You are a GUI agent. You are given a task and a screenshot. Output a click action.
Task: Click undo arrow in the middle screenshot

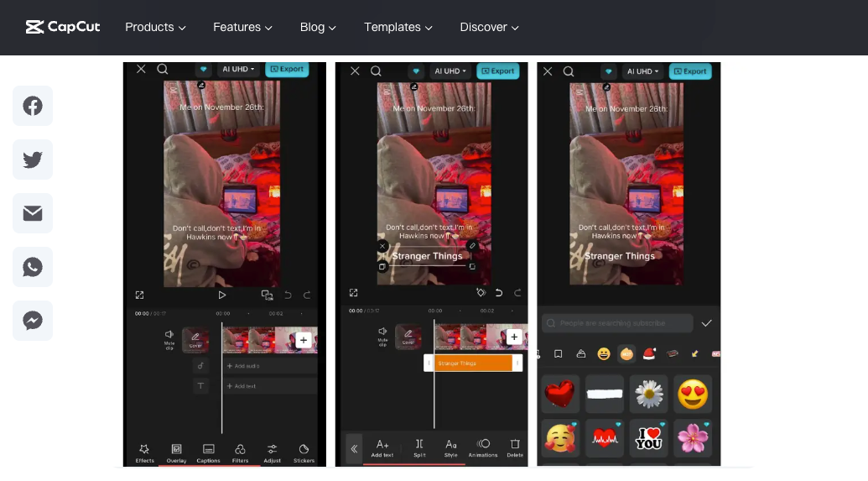point(499,293)
